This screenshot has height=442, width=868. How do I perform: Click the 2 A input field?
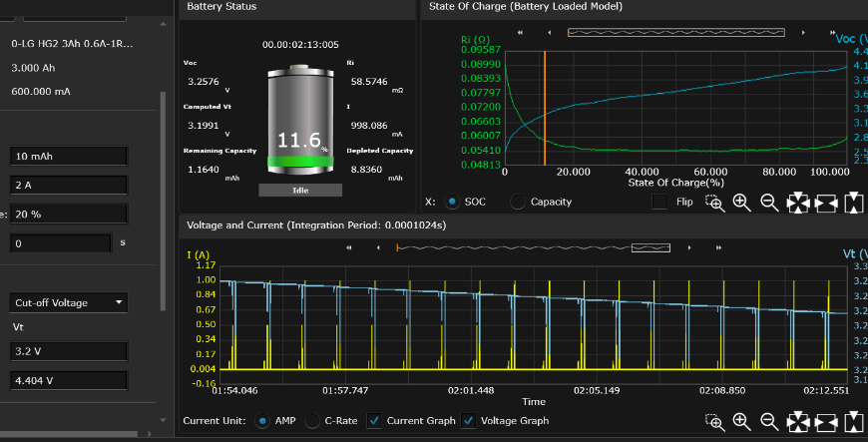click(69, 185)
